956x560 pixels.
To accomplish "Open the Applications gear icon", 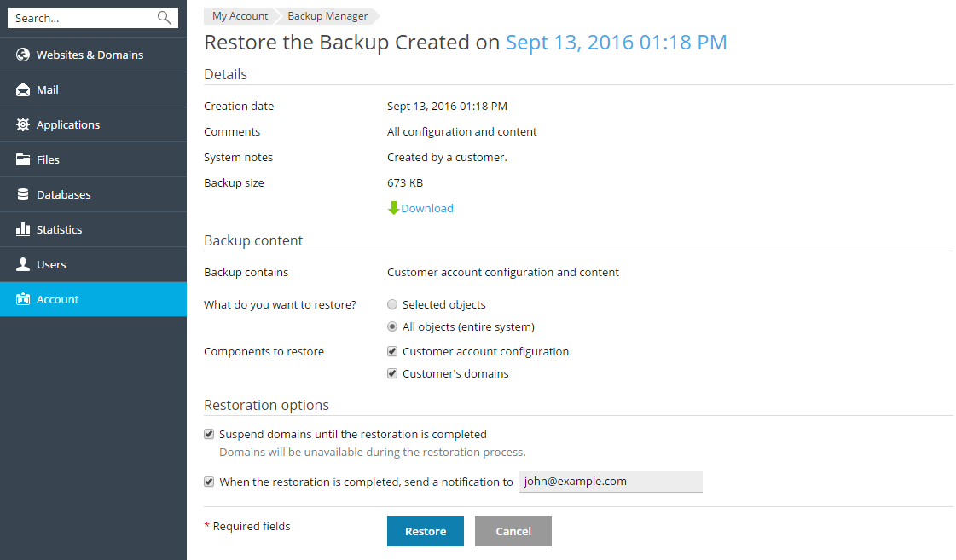I will click(20, 124).
